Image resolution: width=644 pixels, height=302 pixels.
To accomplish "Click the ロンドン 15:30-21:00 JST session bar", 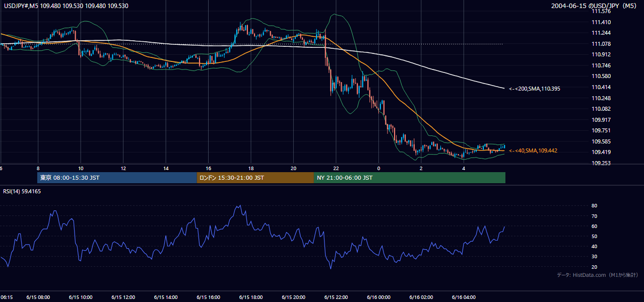I will (x=255, y=178).
